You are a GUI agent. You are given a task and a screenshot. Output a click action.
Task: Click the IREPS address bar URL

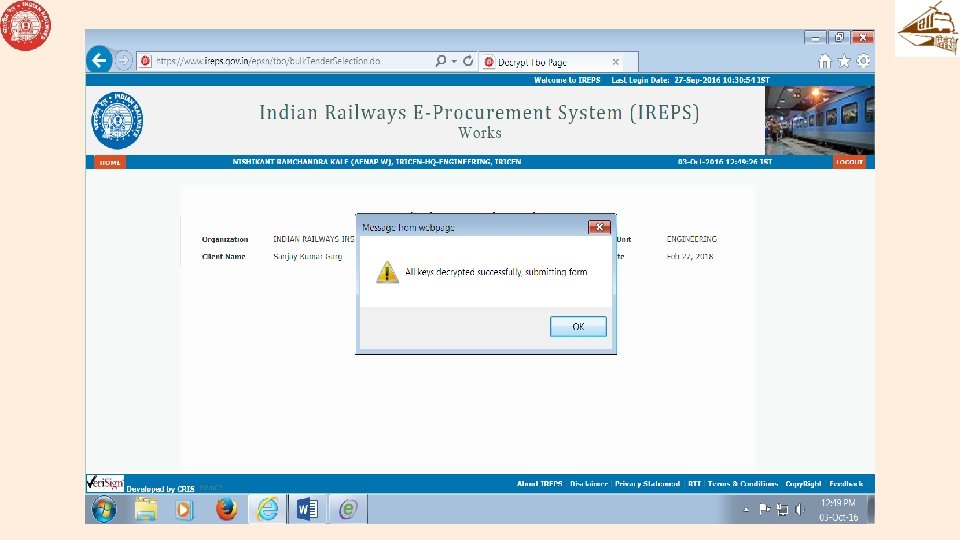tap(268, 61)
